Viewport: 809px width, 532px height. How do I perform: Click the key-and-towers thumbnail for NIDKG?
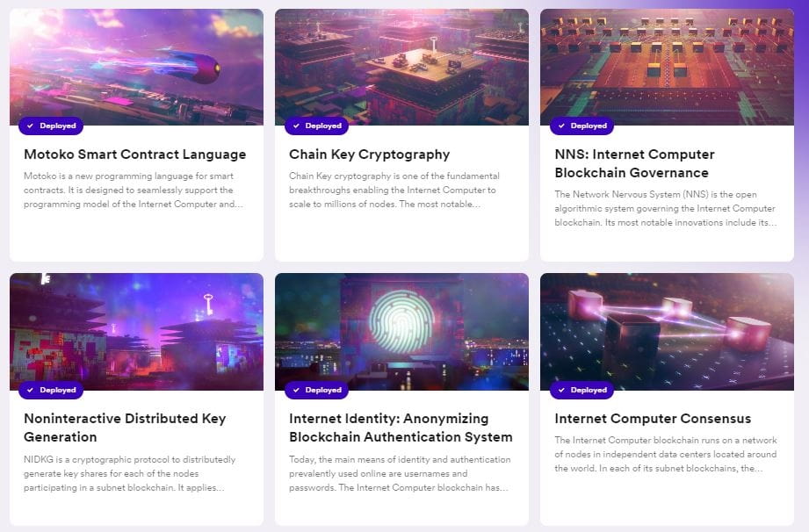[x=136, y=329]
